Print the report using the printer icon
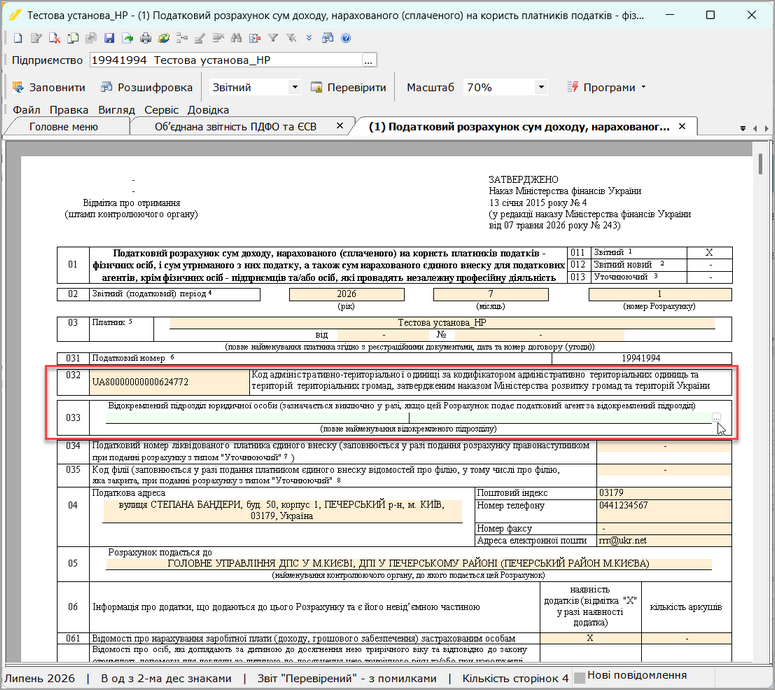Image resolution: width=775 pixels, height=690 pixels. coord(145,38)
